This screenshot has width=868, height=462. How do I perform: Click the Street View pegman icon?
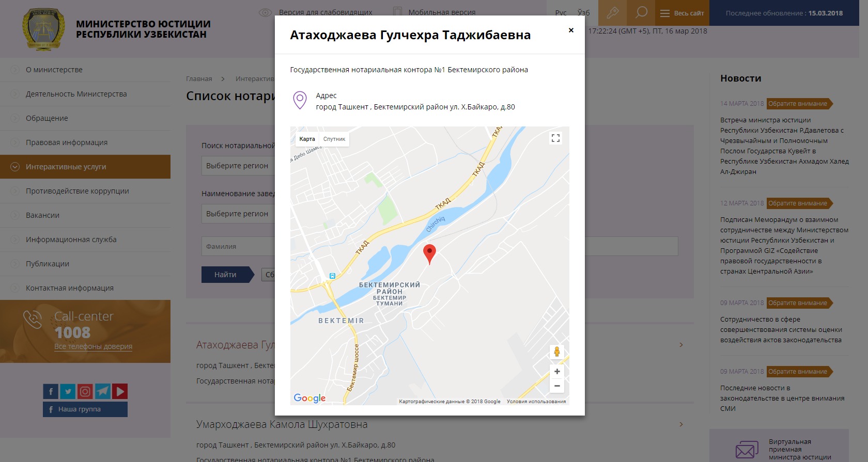557,352
